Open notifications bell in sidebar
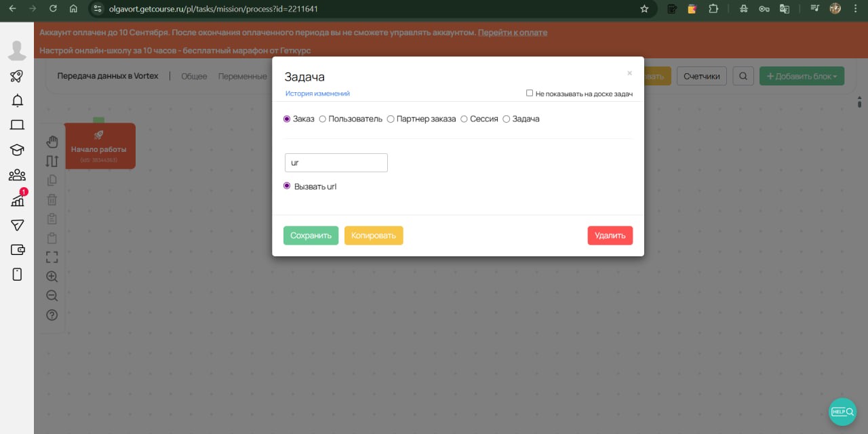Viewport: 868px width, 434px height. (x=17, y=101)
